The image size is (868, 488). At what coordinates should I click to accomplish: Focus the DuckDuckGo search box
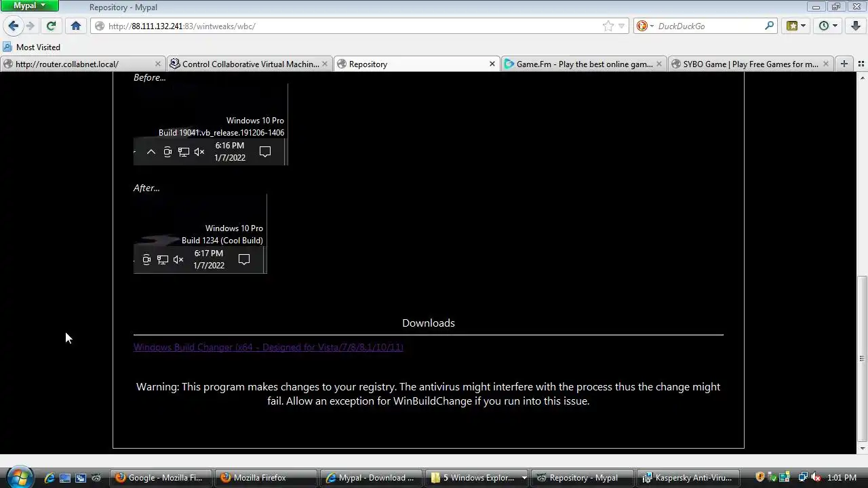point(705,26)
